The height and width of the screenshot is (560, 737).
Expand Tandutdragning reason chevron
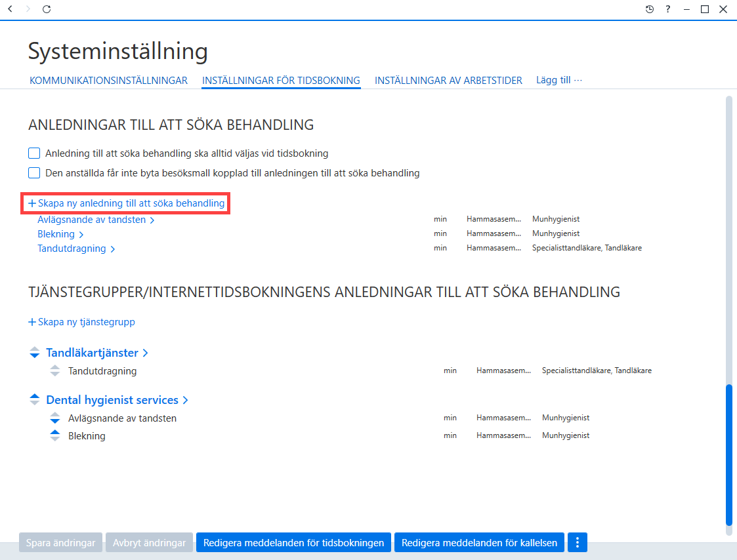tap(112, 249)
